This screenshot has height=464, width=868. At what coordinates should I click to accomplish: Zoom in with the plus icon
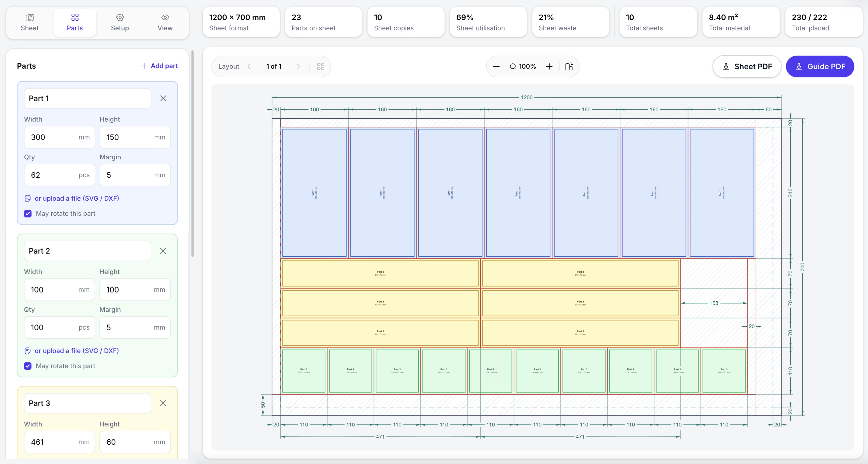coord(549,66)
